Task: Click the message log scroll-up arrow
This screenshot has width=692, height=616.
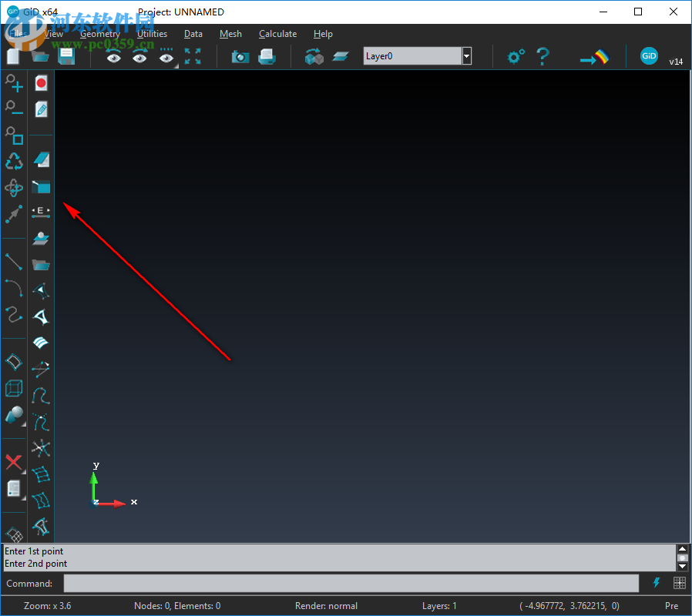Action: point(682,549)
